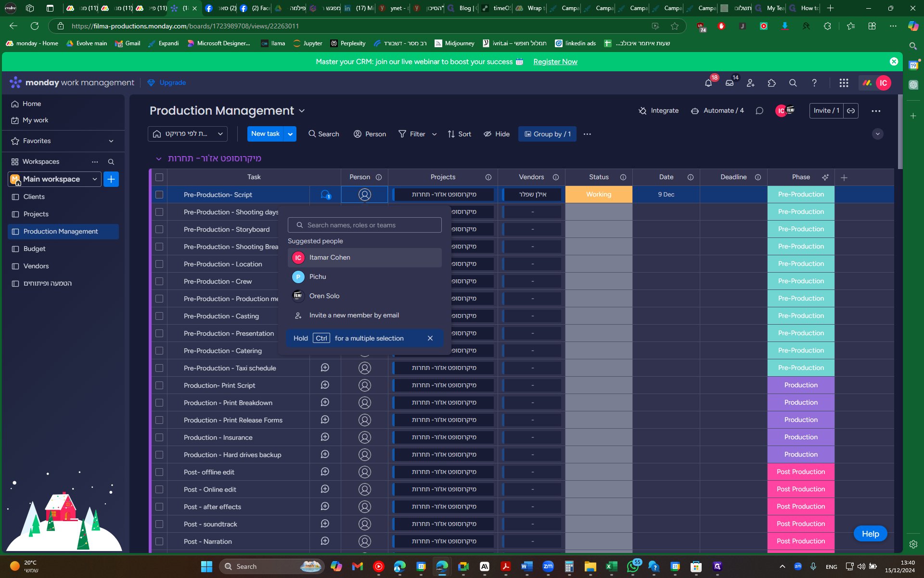Choose Invite a new member by email
The width and height of the screenshot is (924, 578).
coord(364,315)
